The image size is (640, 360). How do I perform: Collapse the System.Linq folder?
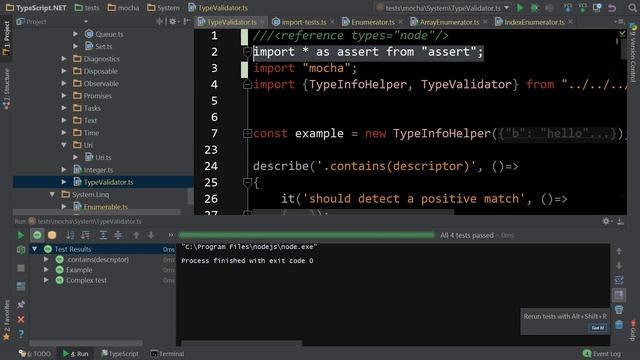pos(52,194)
